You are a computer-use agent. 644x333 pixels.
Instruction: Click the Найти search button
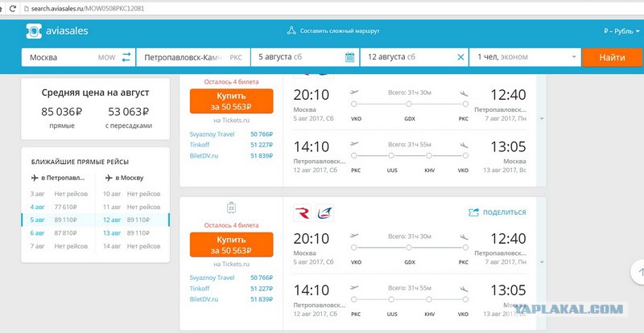(612, 57)
